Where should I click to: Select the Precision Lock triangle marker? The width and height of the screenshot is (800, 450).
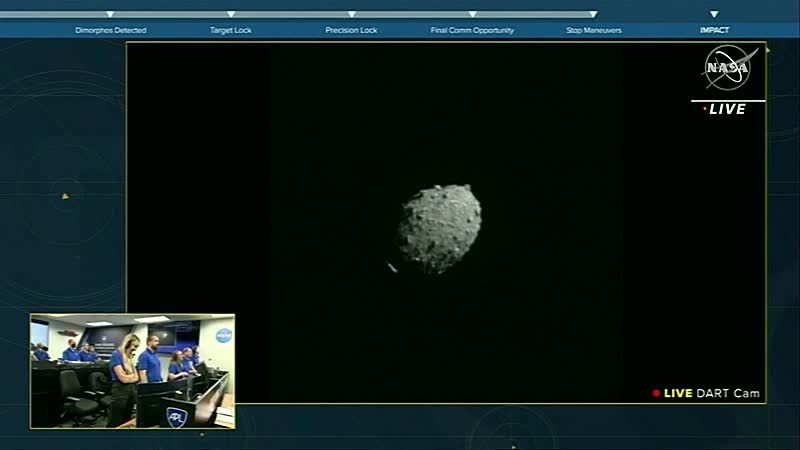[351, 15]
